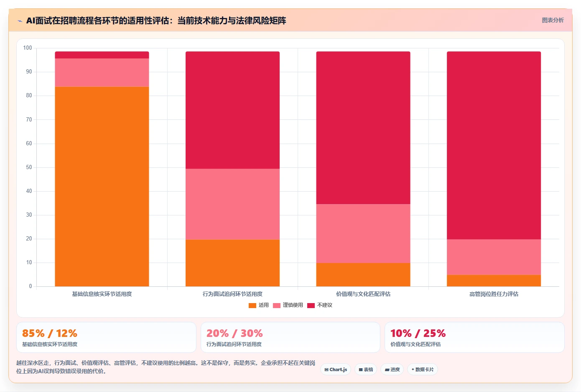Click the 不建议 legend label text

325,305
